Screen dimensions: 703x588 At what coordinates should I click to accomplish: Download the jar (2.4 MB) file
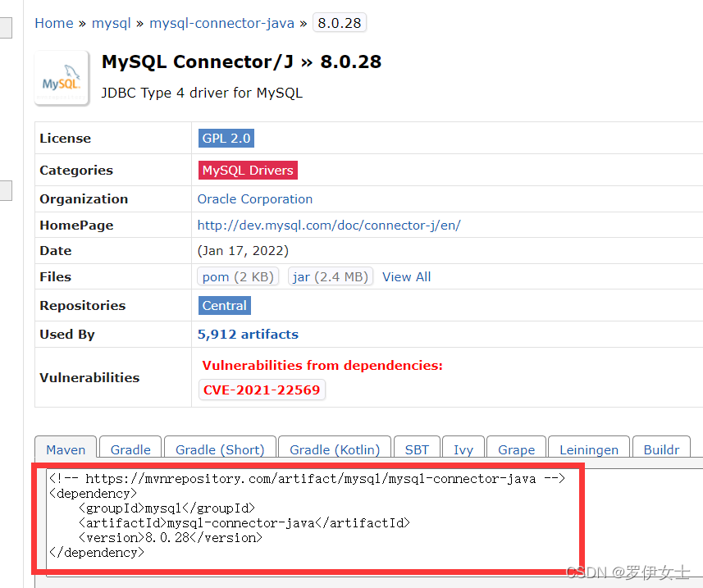[331, 276]
